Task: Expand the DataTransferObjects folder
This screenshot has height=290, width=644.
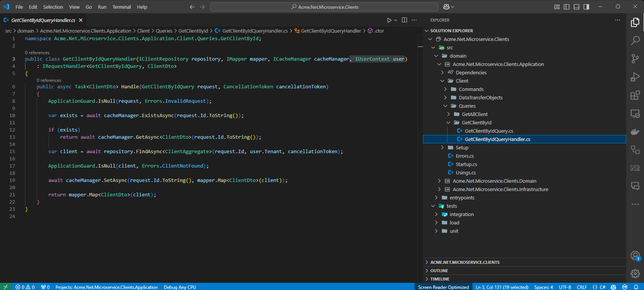Action: click(x=445, y=97)
